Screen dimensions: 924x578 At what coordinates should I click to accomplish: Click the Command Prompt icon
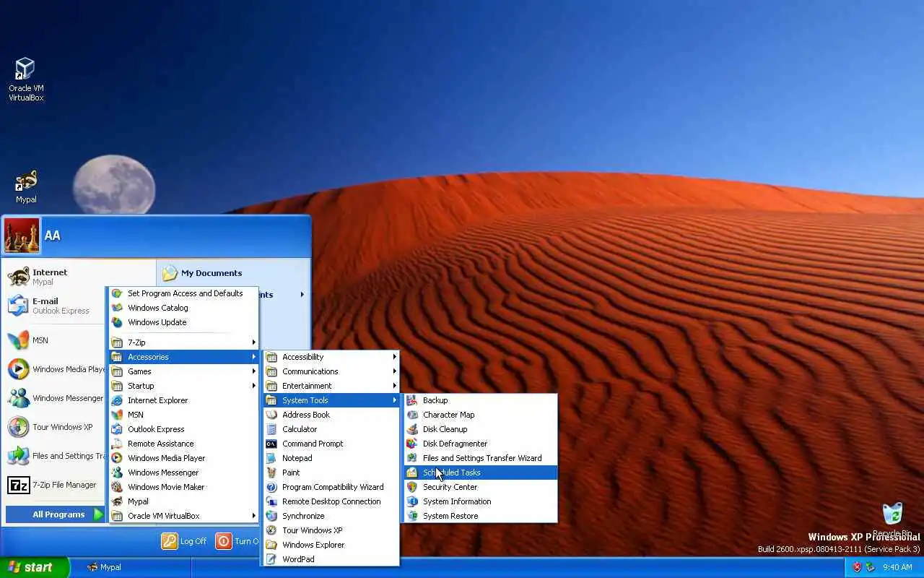(271, 444)
